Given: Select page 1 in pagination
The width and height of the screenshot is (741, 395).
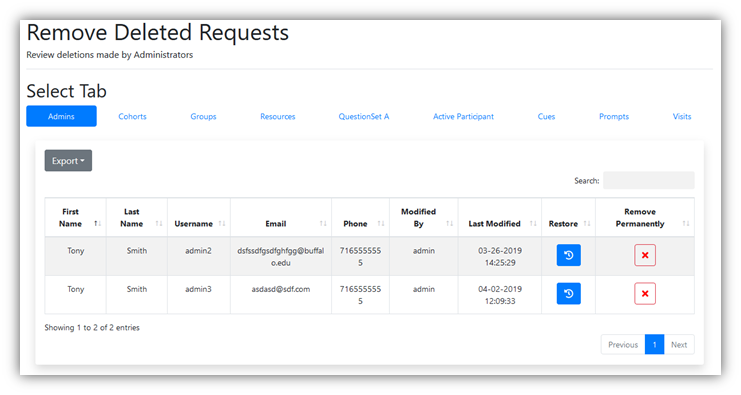Looking at the screenshot, I should [655, 344].
